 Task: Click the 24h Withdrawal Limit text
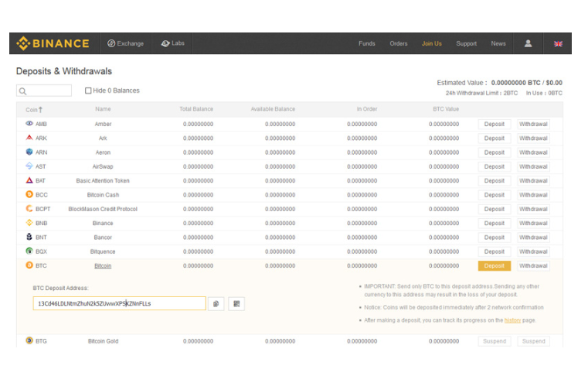click(x=481, y=93)
